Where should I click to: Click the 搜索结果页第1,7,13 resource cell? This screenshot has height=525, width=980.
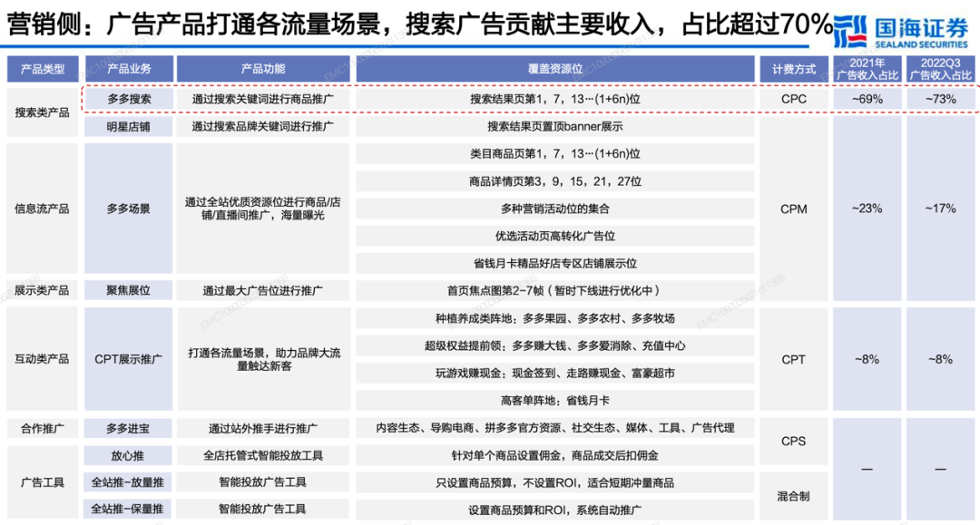tap(555, 99)
